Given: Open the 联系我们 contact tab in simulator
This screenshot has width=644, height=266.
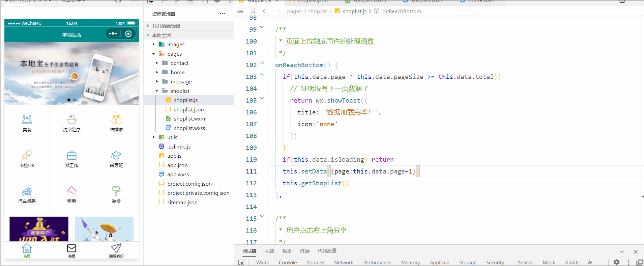Looking at the screenshot, I should tap(116, 251).
